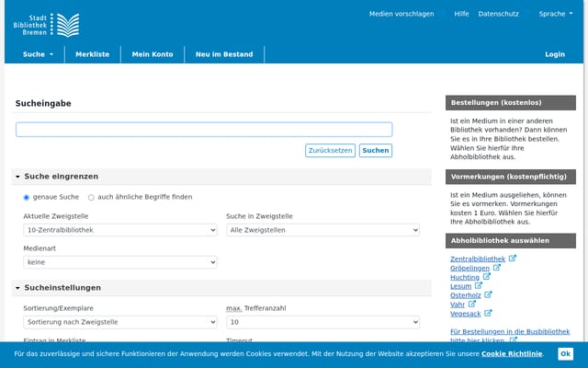This screenshot has width=588, height=368.
Task: Accept cookies with the Ok button
Action: pos(565,353)
